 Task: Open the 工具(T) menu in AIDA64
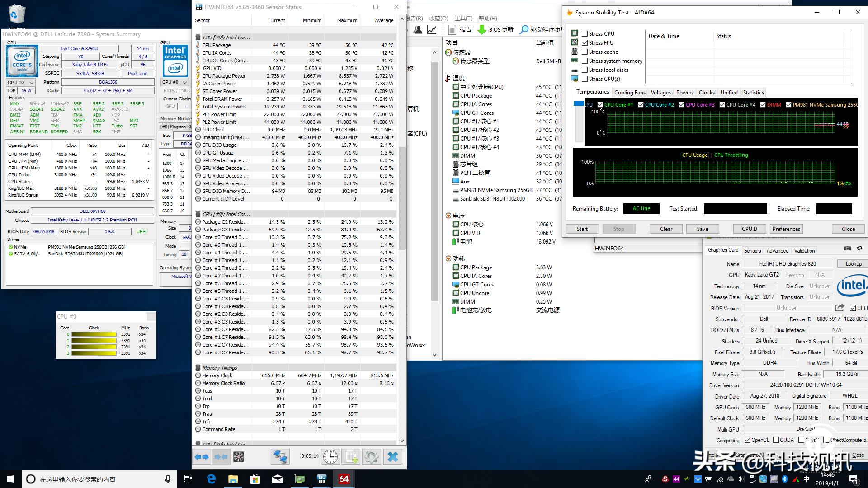point(463,18)
